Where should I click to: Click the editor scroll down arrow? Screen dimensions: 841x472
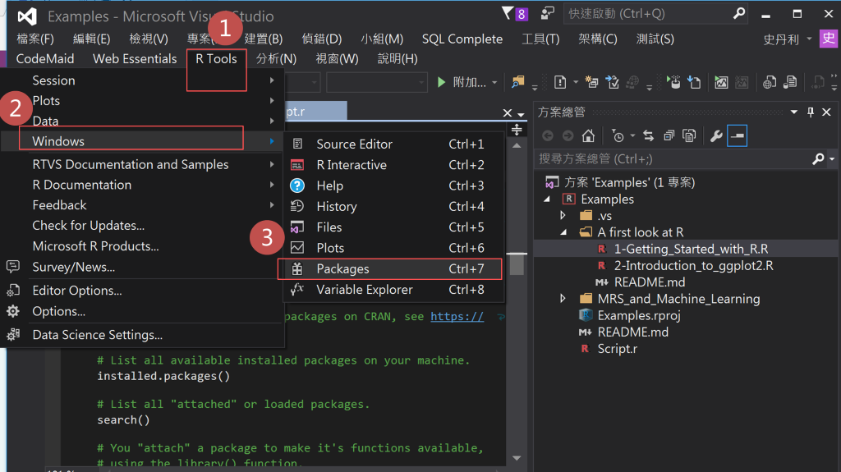click(x=517, y=458)
